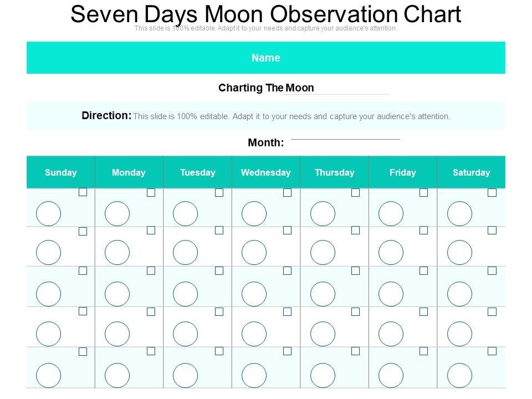The width and height of the screenshot is (532, 399).
Task: Check the box in Monday's last row
Action: pyautogui.click(x=151, y=351)
